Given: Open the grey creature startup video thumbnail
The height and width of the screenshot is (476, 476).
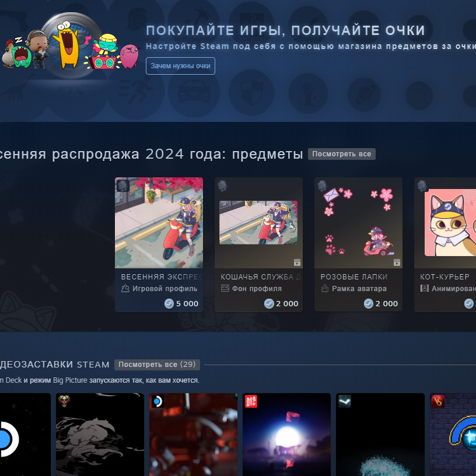Looking at the screenshot, I should [x=100, y=435].
